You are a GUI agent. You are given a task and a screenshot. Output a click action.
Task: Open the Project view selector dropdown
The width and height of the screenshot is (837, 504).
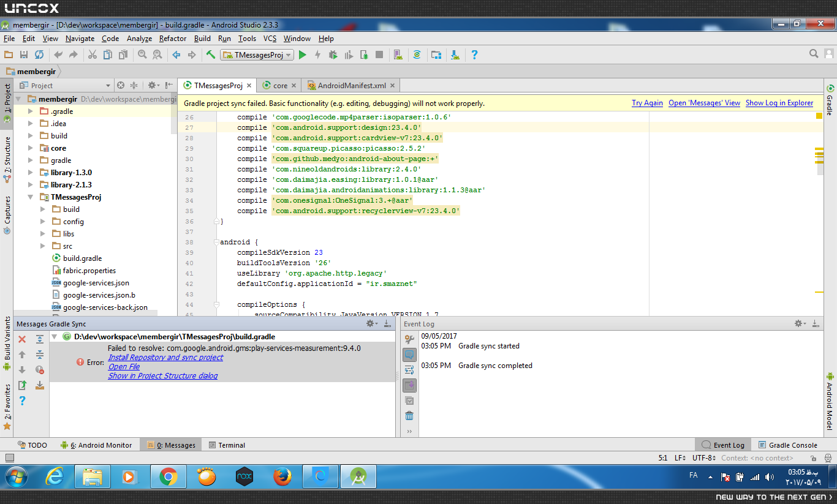click(x=65, y=86)
